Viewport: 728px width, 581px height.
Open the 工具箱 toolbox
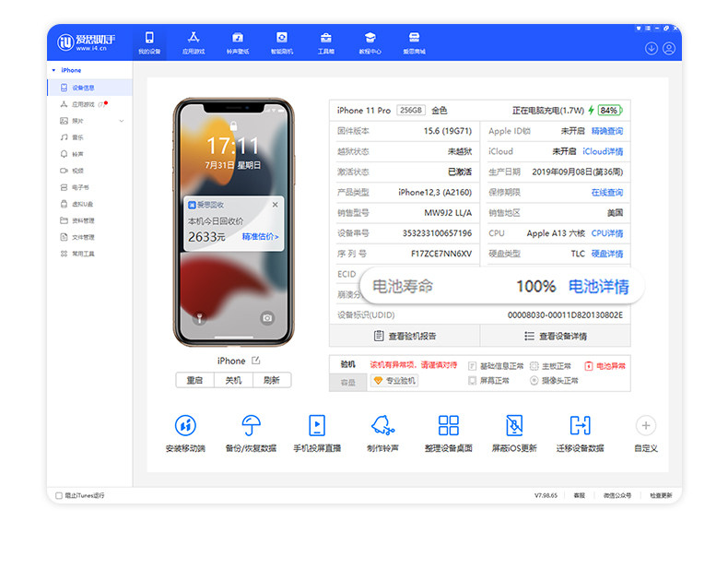tap(326, 42)
